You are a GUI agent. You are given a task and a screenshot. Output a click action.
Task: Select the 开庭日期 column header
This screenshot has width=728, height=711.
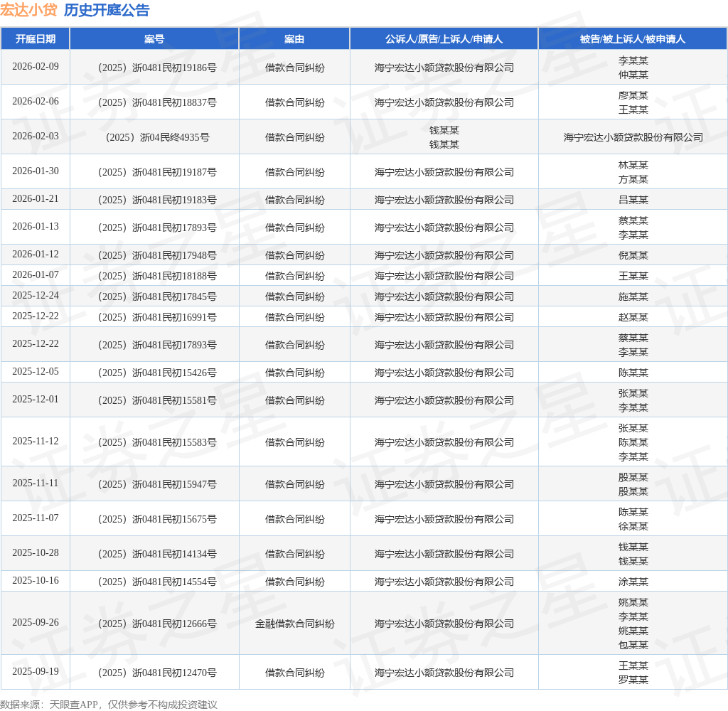click(36, 38)
